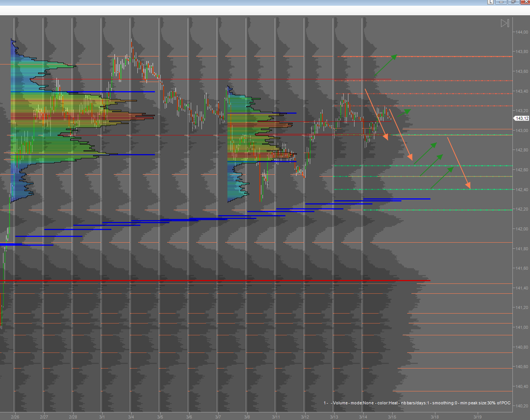Select date 3/12 on the time axis

[x=305, y=417]
